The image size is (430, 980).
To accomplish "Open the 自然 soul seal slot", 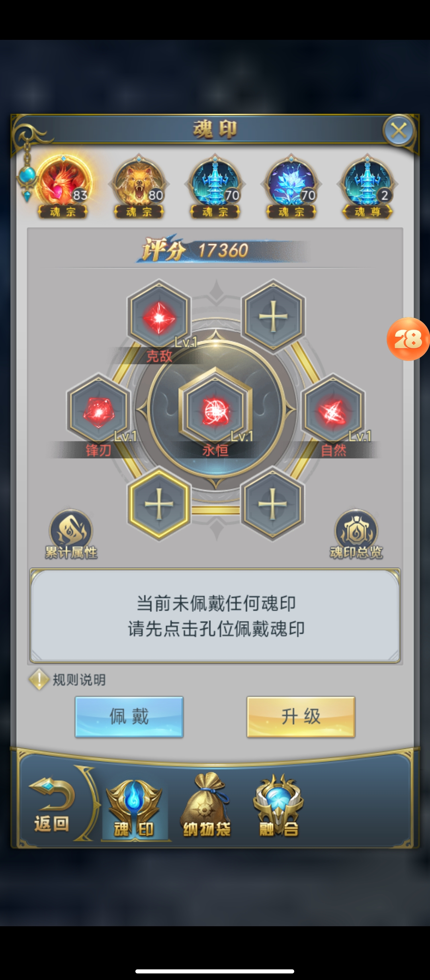I will pos(333,410).
